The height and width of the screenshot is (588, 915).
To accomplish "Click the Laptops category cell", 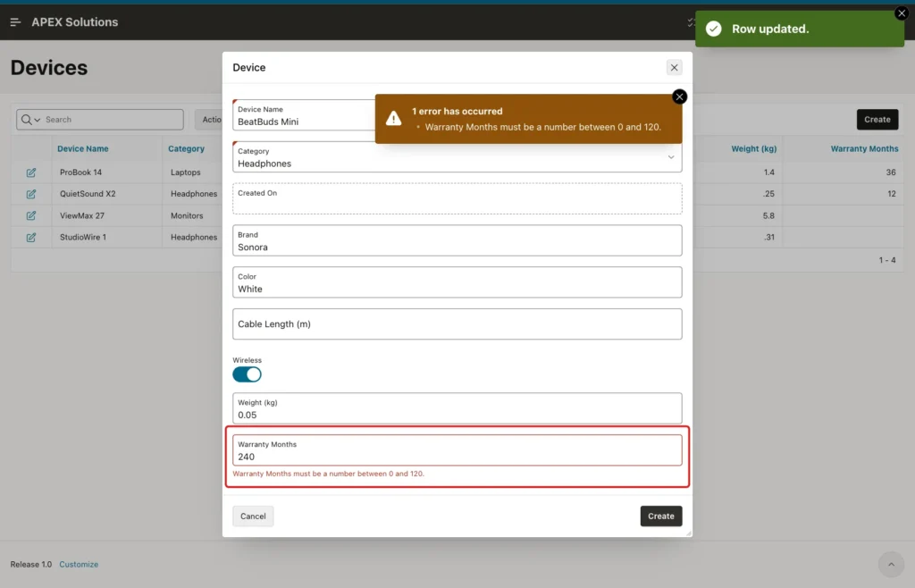I will point(186,172).
